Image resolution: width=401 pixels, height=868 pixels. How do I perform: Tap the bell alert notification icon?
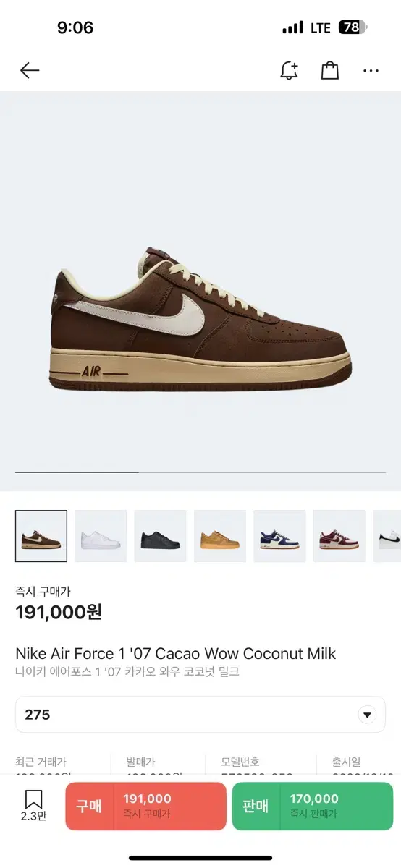289,70
